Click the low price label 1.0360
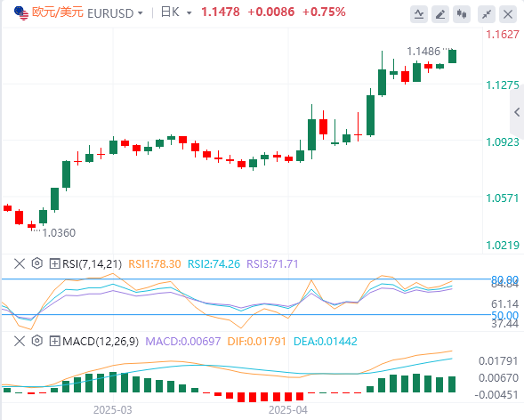 59,233
